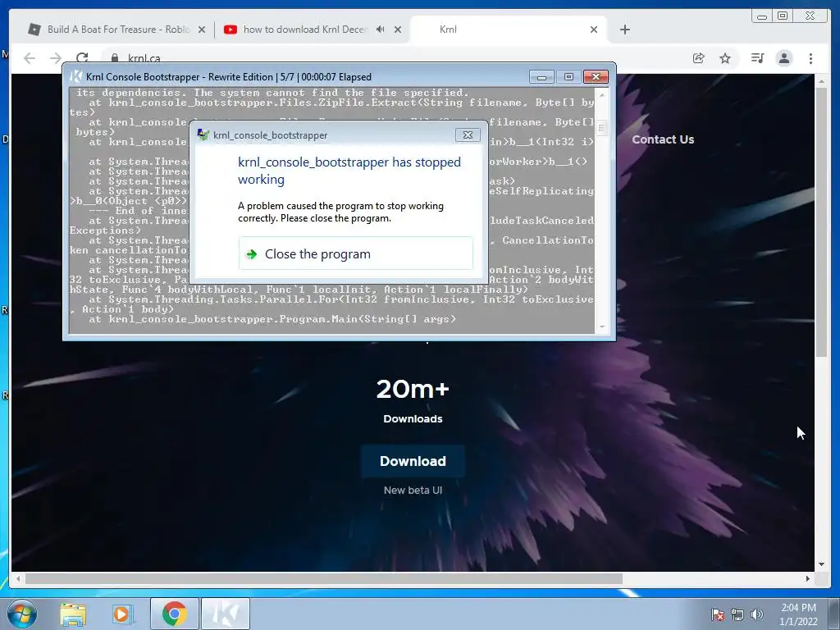Reload the krnl.ca page
The width and height of the screenshot is (840, 630).
point(82,58)
